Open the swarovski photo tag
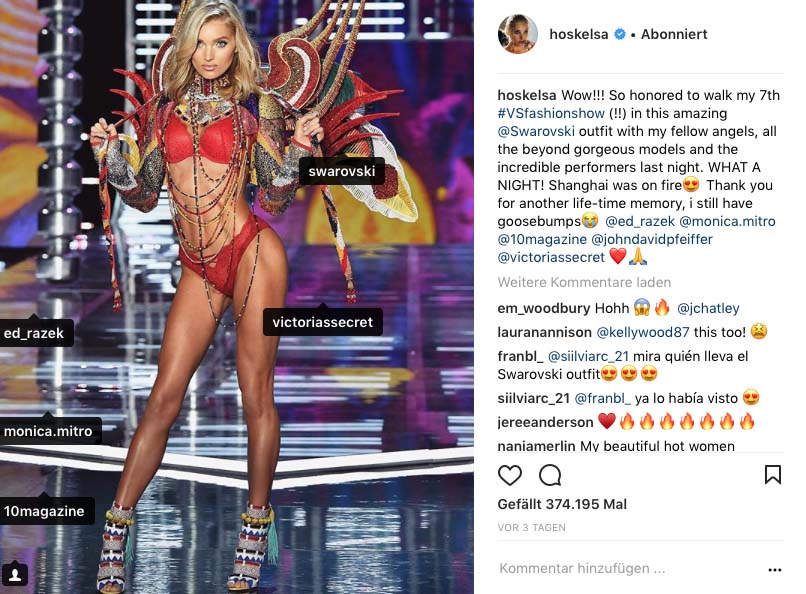 [342, 172]
